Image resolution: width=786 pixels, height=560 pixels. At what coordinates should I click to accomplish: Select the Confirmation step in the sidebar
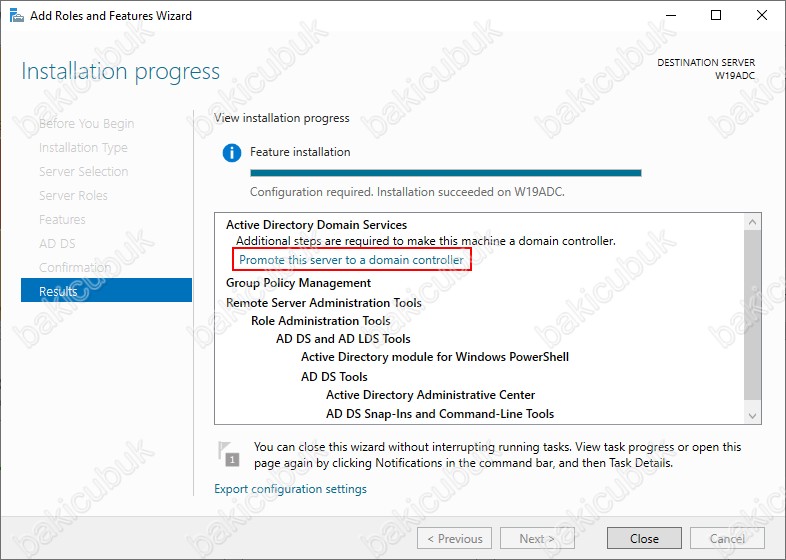tap(75, 267)
